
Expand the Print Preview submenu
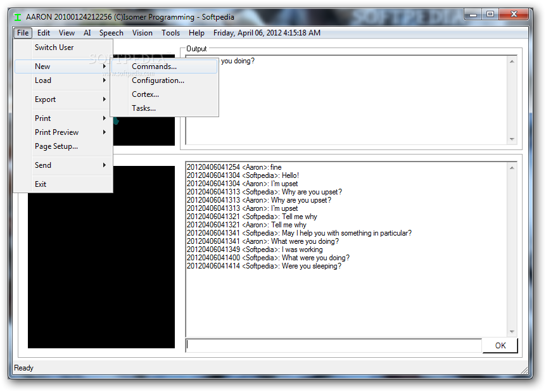(x=63, y=132)
